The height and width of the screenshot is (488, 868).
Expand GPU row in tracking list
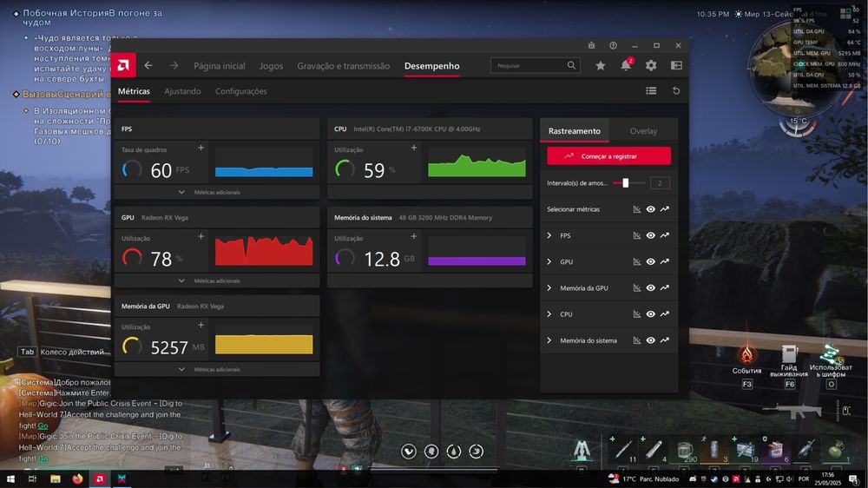click(549, 261)
